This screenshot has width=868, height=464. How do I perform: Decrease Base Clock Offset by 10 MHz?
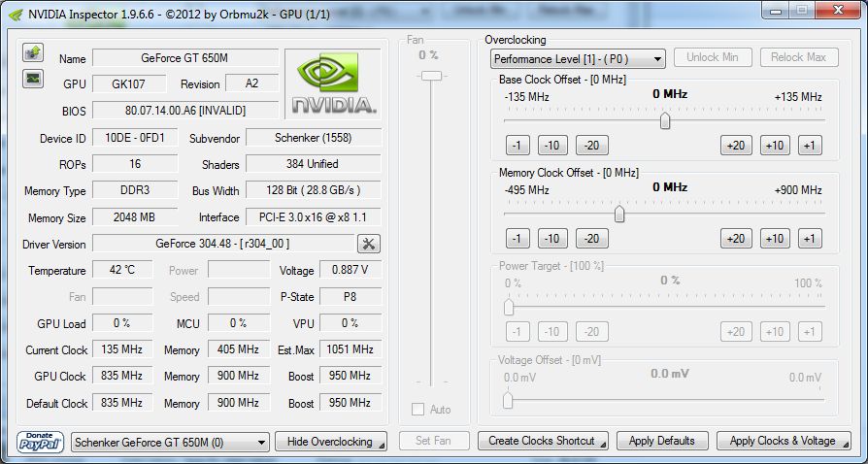[x=552, y=146]
